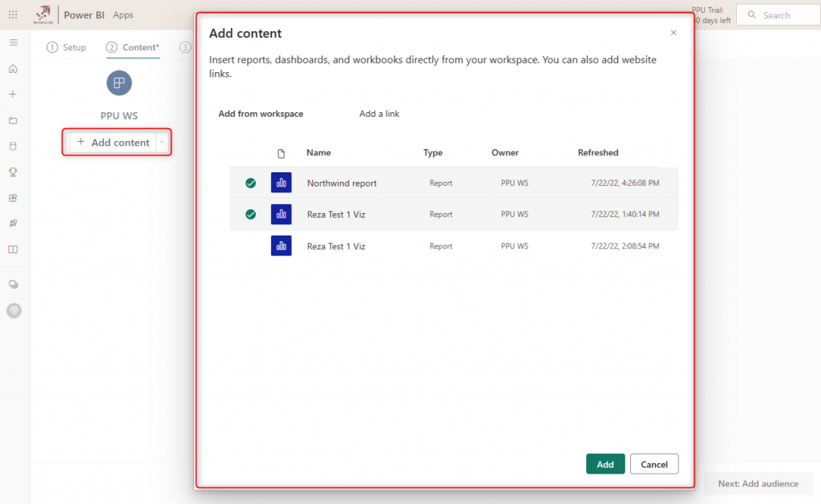Open Data hub cylinder icon

tap(13, 147)
